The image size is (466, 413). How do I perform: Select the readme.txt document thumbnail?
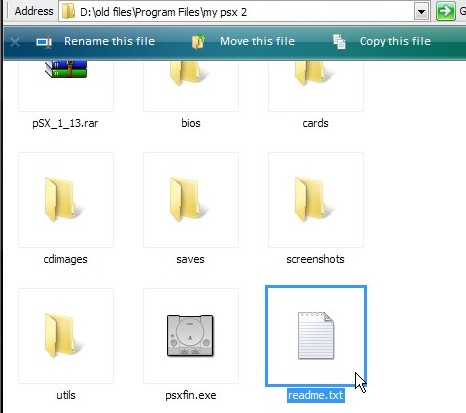[316, 335]
